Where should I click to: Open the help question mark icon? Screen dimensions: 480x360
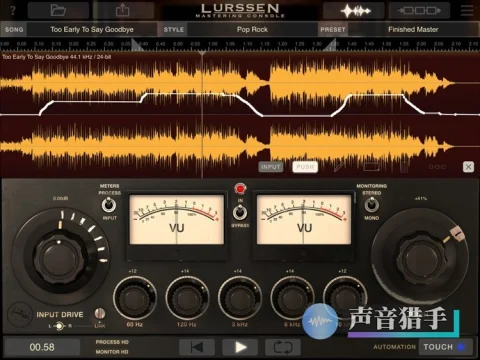13,10
